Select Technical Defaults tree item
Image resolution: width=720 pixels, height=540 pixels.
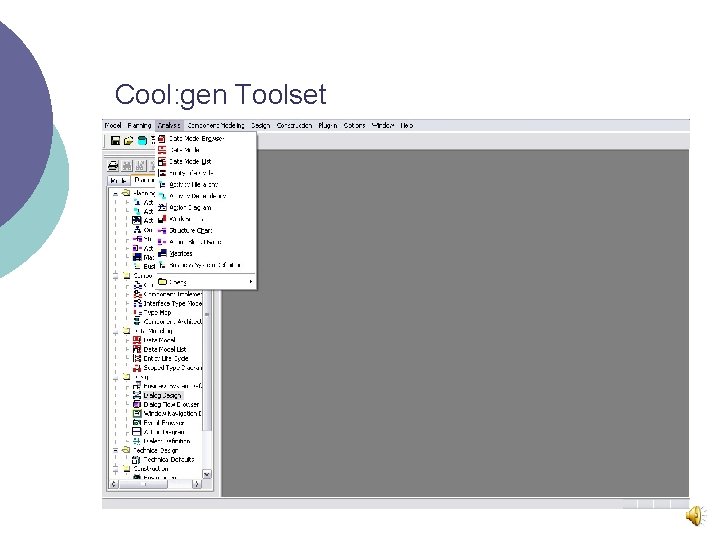169,460
